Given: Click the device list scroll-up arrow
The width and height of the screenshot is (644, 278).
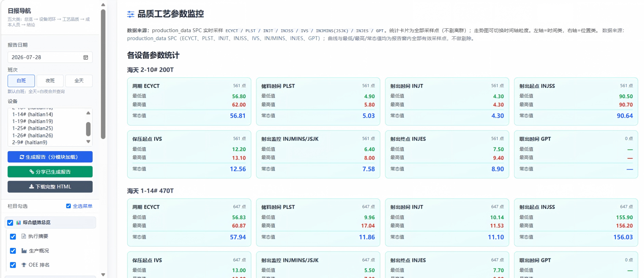Looking at the screenshot, I should coord(88,113).
